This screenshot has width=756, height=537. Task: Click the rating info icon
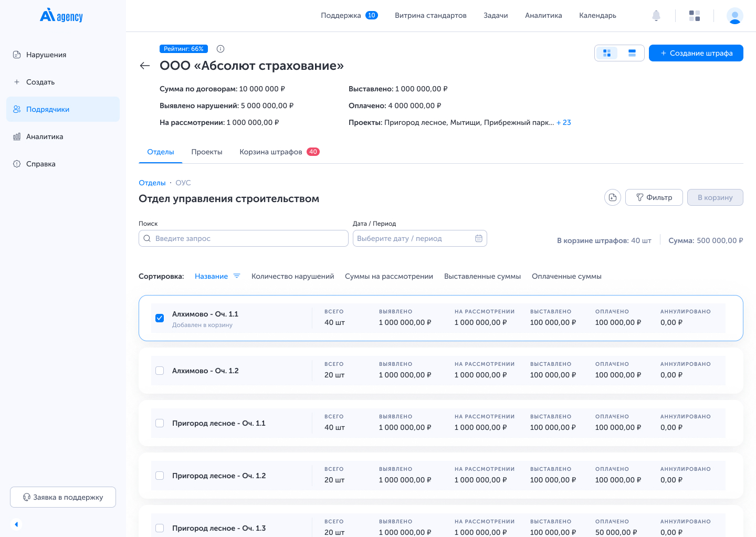[x=220, y=49]
